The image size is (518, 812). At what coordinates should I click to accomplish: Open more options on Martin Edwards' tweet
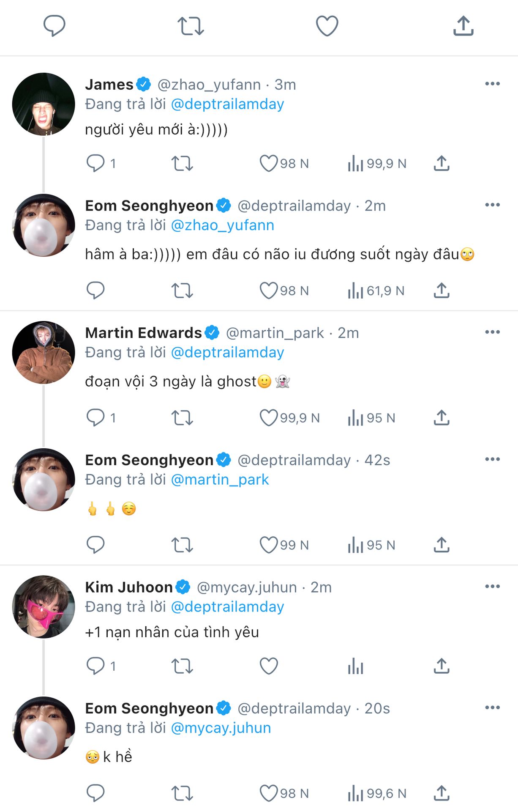click(492, 332)
